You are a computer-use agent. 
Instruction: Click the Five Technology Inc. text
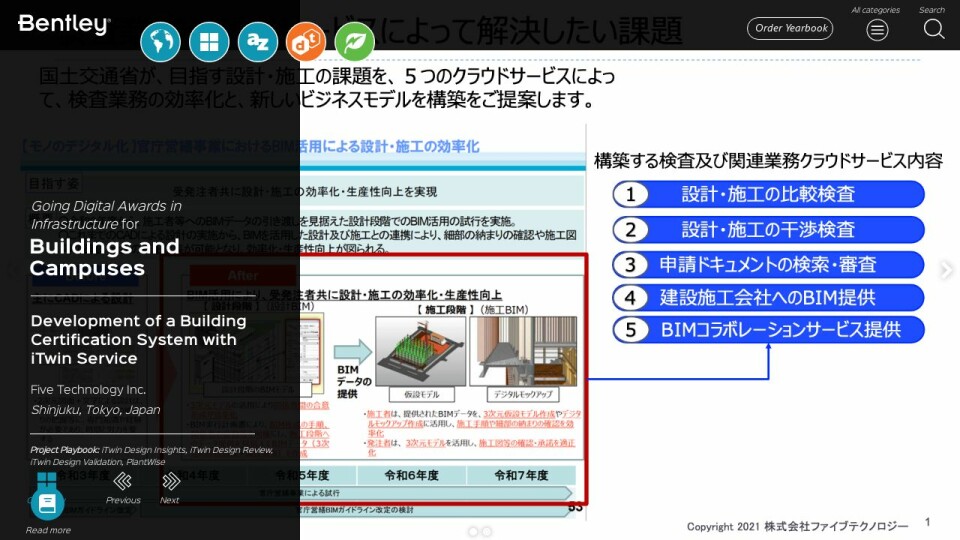coord(88,389)
